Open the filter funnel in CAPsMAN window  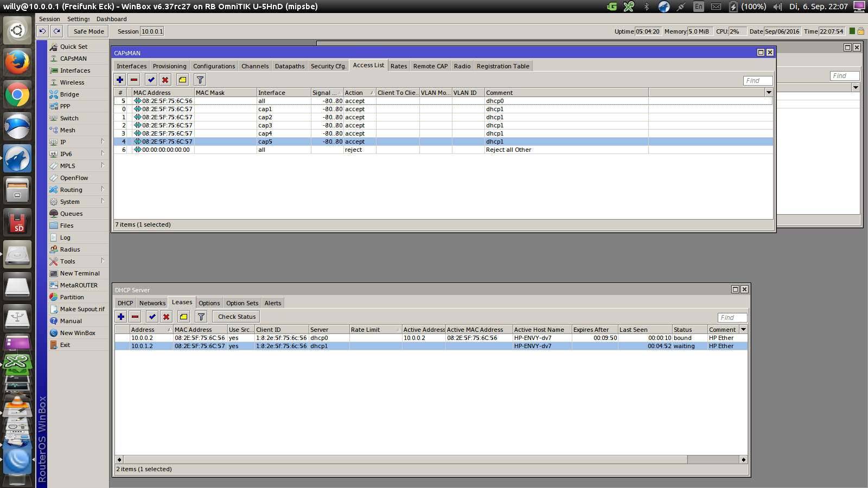(x=200, y=80)
